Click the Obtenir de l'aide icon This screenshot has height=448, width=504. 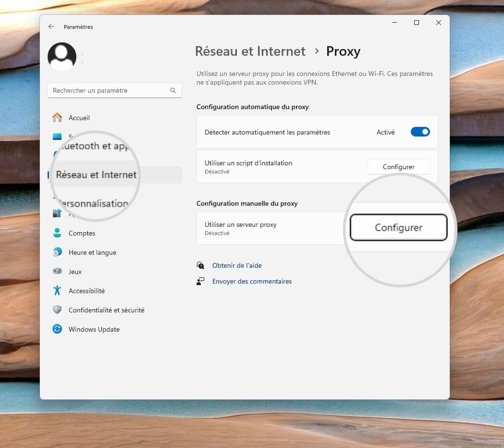(200, 265)
